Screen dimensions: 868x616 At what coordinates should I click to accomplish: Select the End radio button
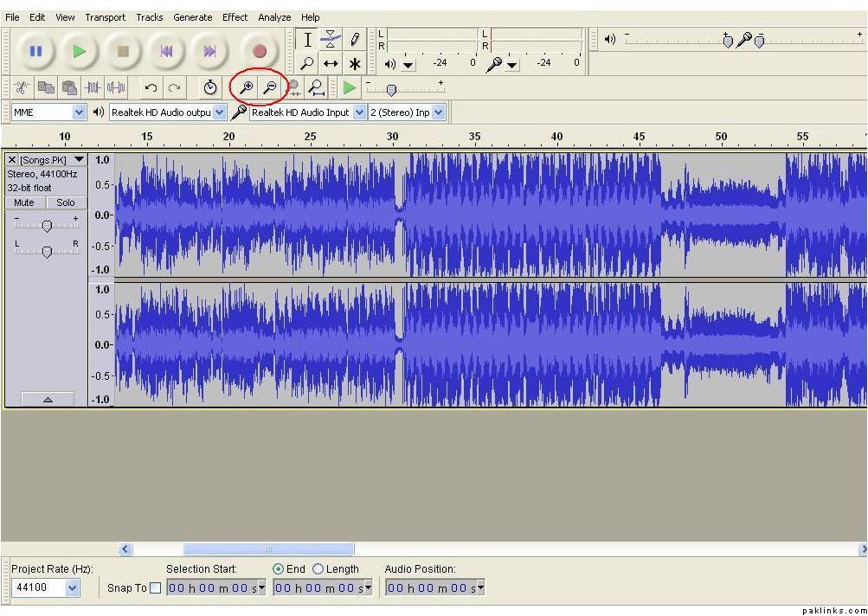278,569
